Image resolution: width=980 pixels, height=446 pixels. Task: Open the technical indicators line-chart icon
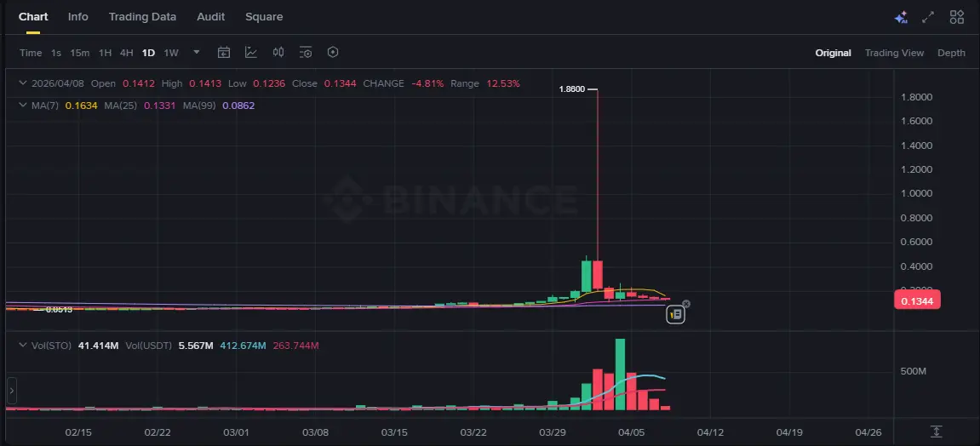point(251,53)
